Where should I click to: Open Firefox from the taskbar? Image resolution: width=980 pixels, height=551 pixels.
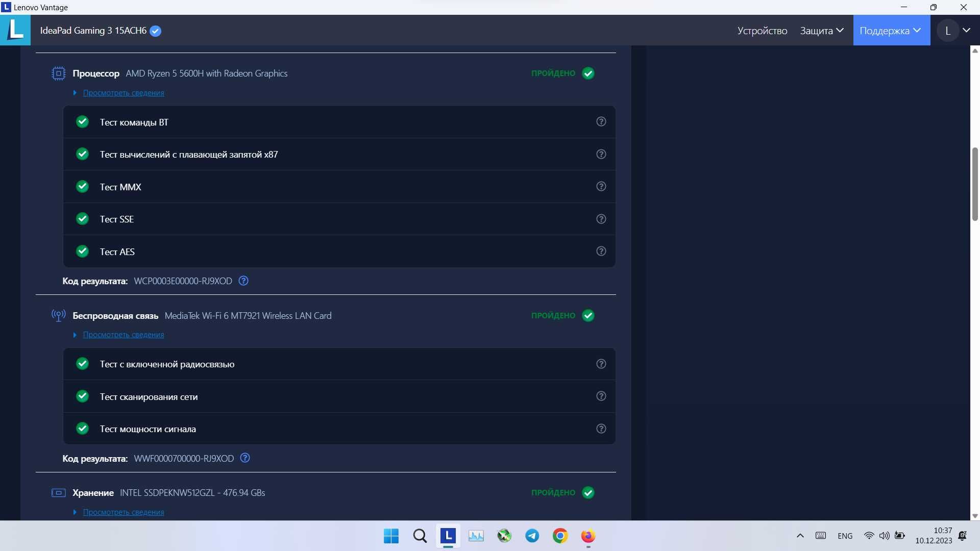(588, 536)
